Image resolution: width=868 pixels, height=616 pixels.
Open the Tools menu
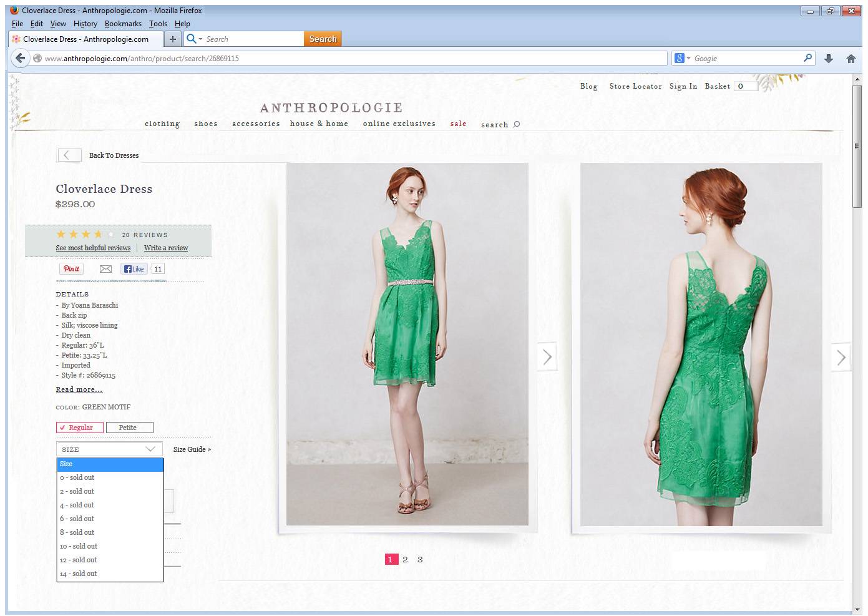[158, 24]
